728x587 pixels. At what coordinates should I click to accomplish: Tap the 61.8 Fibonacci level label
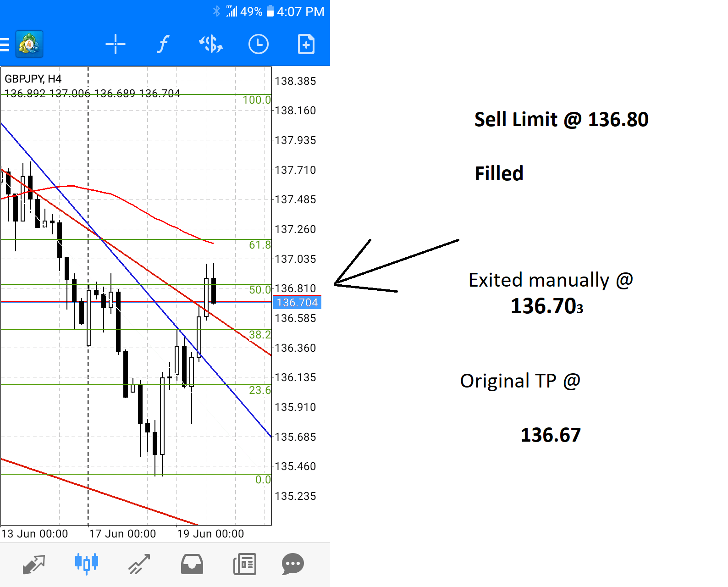click(259, 245)
